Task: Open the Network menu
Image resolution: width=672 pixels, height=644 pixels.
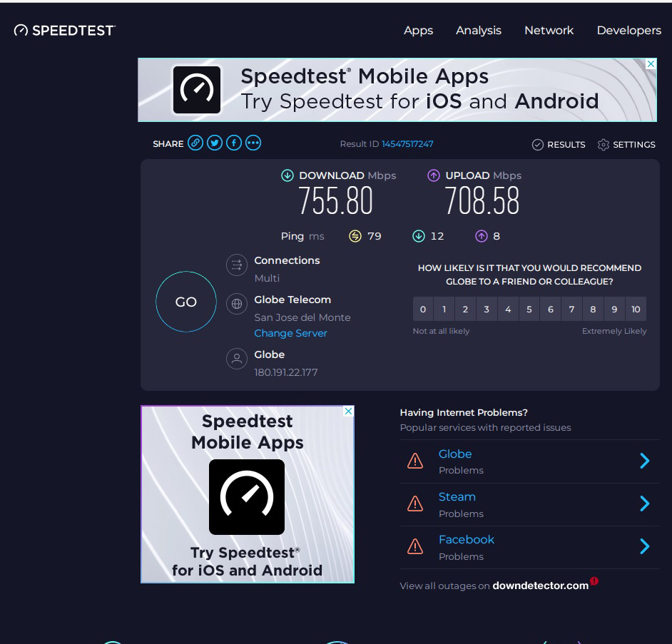Action: pos(549,31)
